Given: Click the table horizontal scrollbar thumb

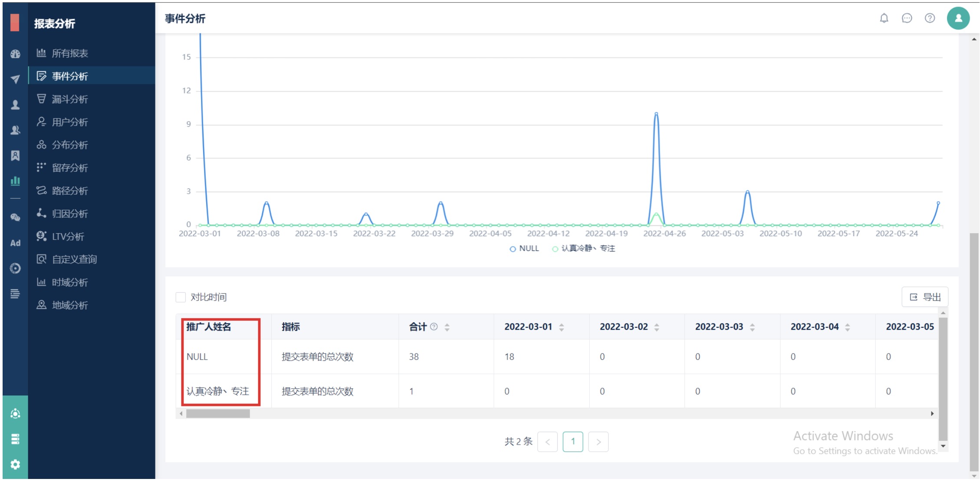Looking at the screenshot, I should (x=218, y=414).
